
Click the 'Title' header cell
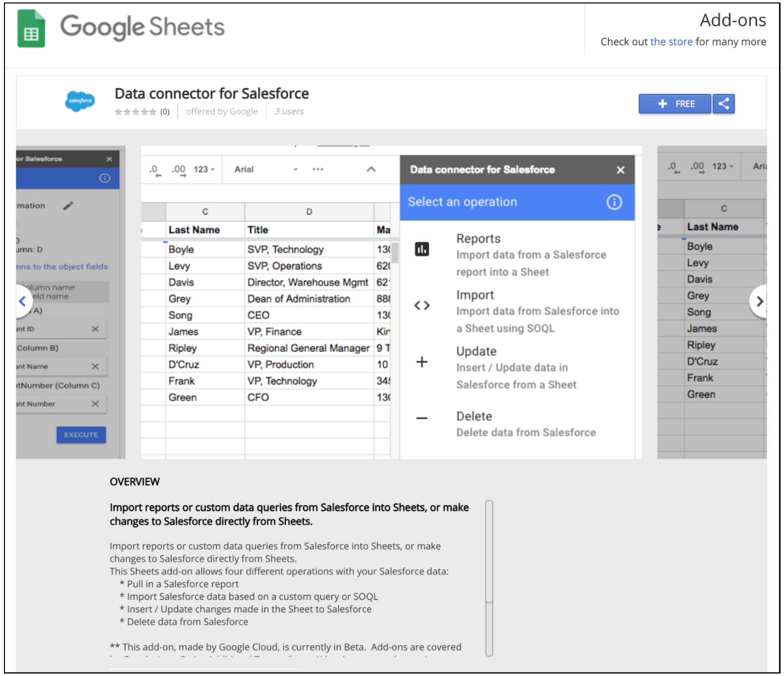coord(309,230)
